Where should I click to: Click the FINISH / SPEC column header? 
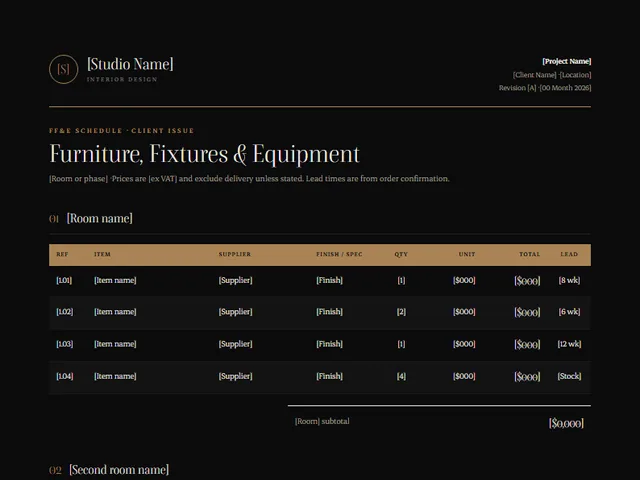[x=339, y=254]
